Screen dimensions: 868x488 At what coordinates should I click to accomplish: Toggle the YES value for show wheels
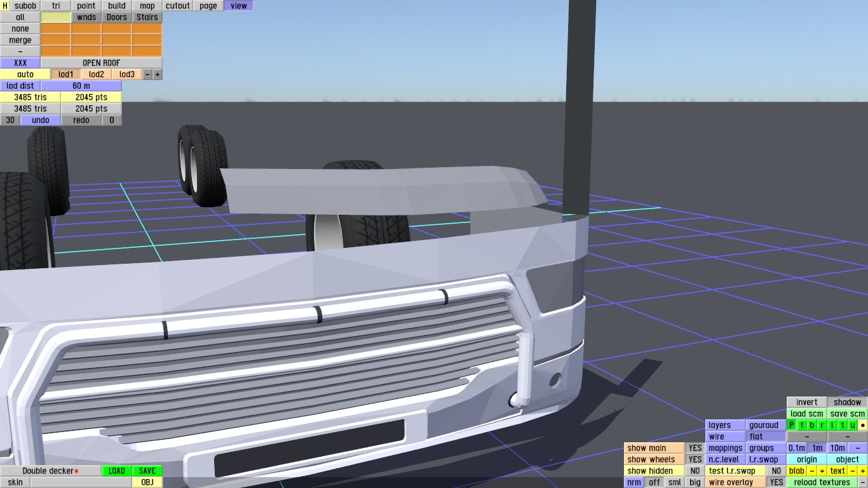click(695, 459)
